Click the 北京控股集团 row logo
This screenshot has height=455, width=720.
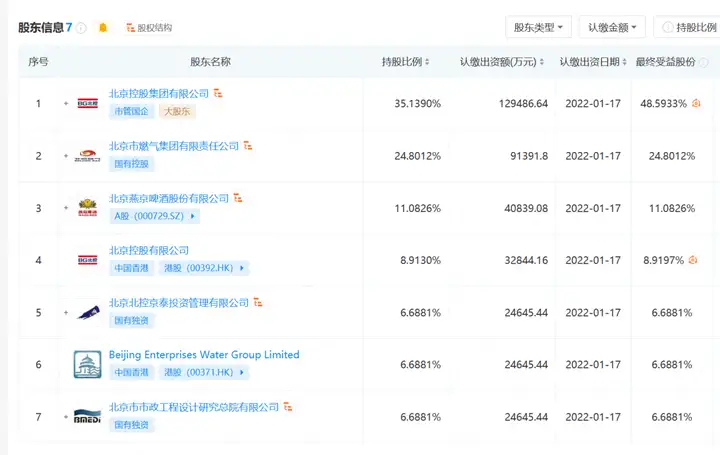88,103
